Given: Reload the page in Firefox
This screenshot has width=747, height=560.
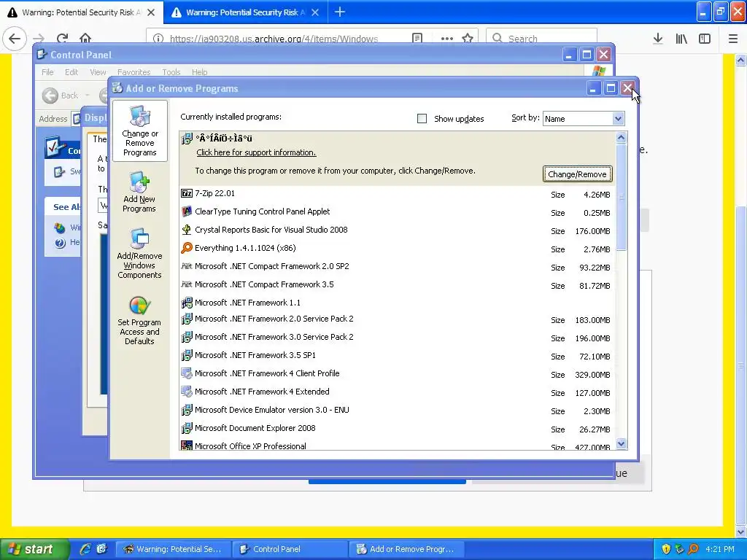Looking at the screenshot, I should 62,38.
